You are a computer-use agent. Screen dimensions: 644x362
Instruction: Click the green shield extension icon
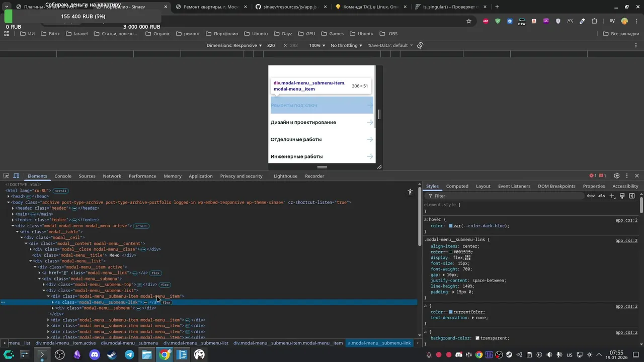tap(498, 21)
